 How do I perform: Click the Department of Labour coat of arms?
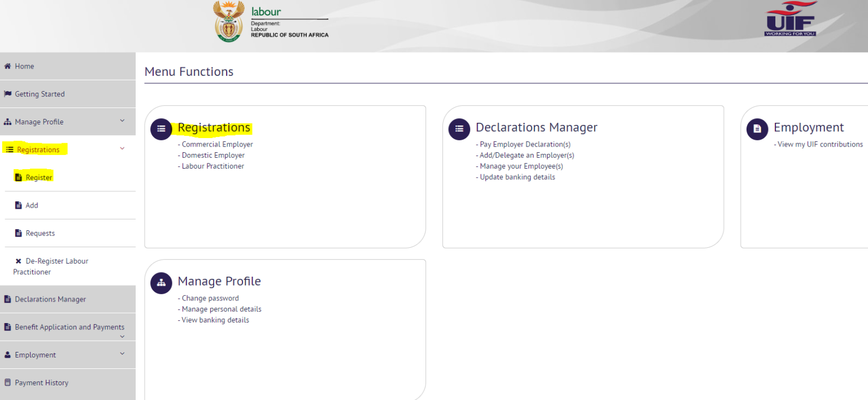pos(229,21)
